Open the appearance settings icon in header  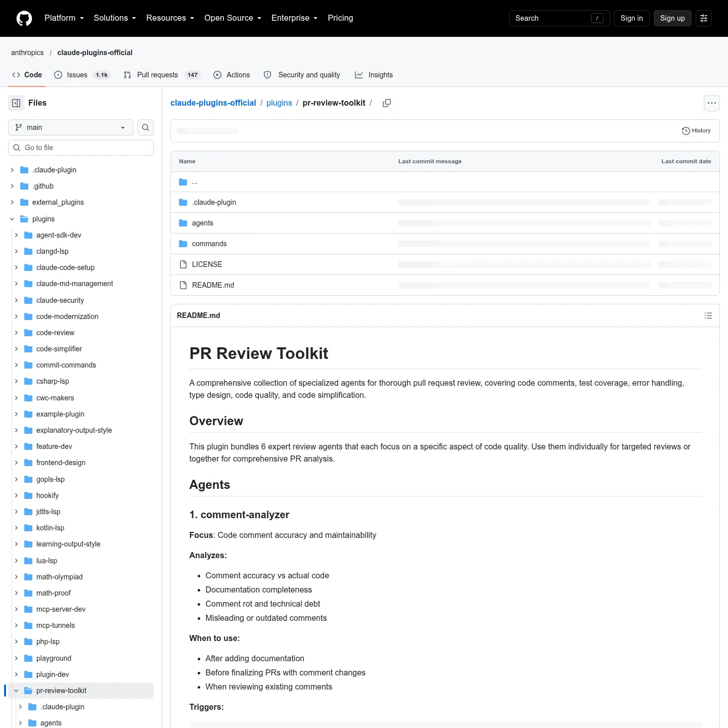[704, 18]
